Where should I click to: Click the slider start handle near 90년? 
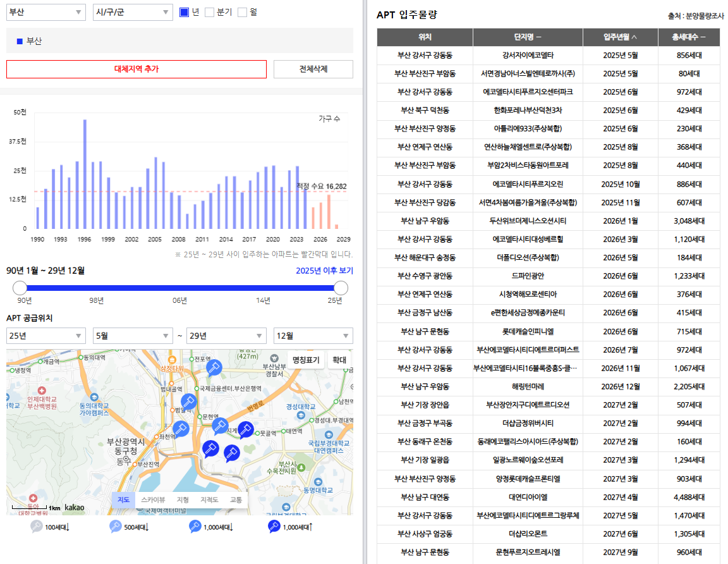20,288
